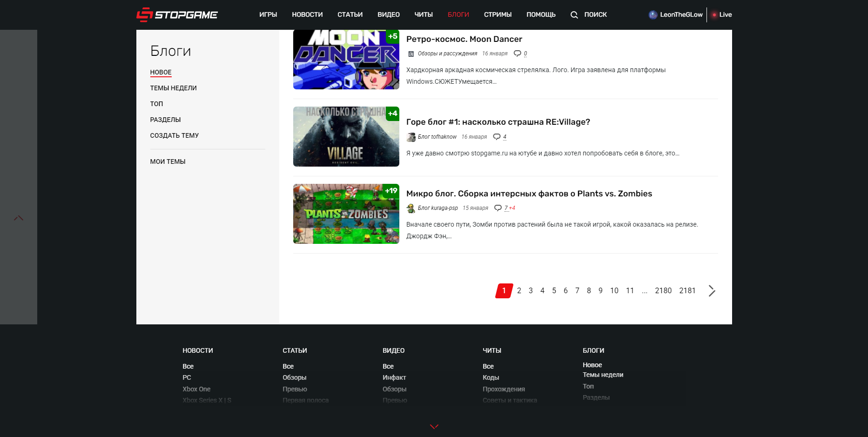This screenshot has width=868, height=437.
Task: Go to the last page 2181
Action: pos(687,291)
